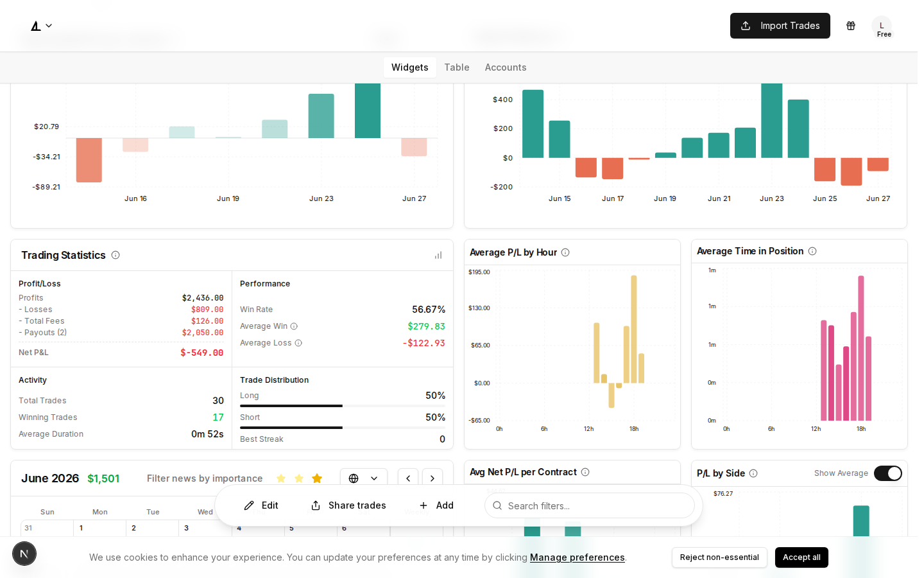Switch to the Table tab
This screenshot has width=924, height=578.
(457, 67)
